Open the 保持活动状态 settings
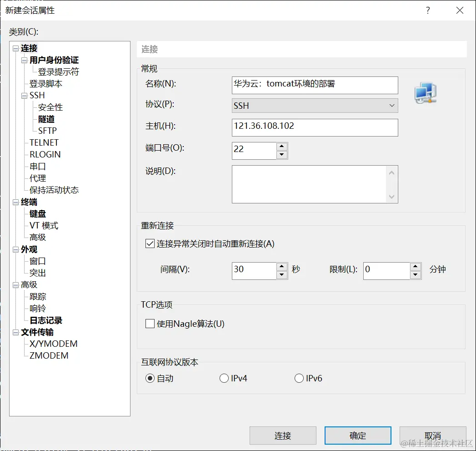The image size is (476, 451). coord(54,190)
